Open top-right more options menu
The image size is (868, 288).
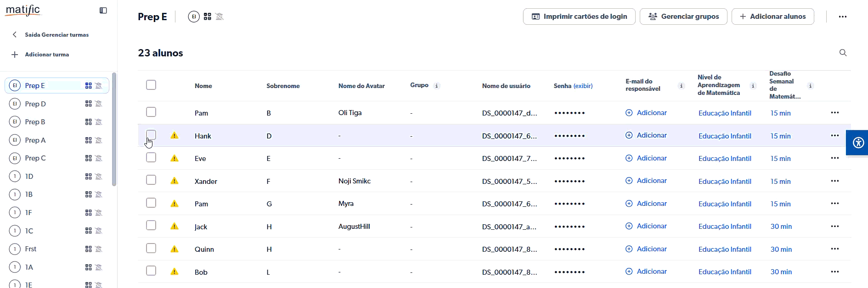pos(842,17)
